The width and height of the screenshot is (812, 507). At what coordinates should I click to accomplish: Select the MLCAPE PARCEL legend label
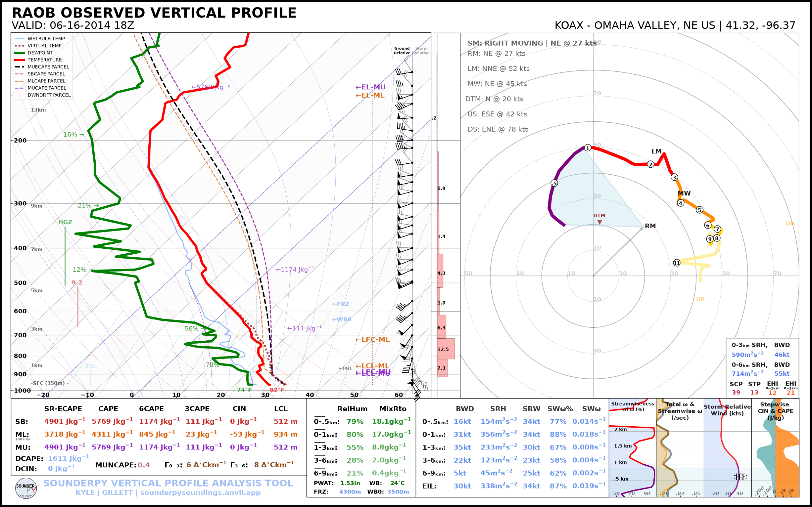point(47,81)
